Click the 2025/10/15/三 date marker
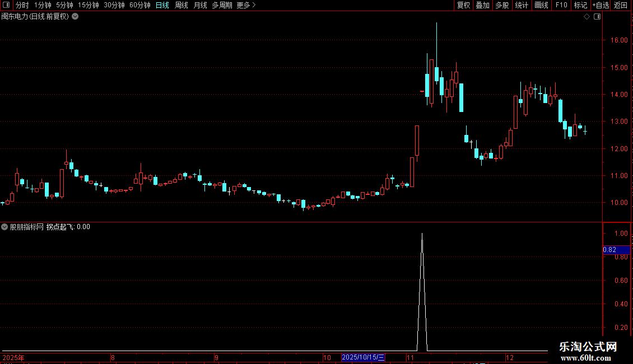Image resolution: width=633 pixels, height=364 pixels. tap(363, 357)
